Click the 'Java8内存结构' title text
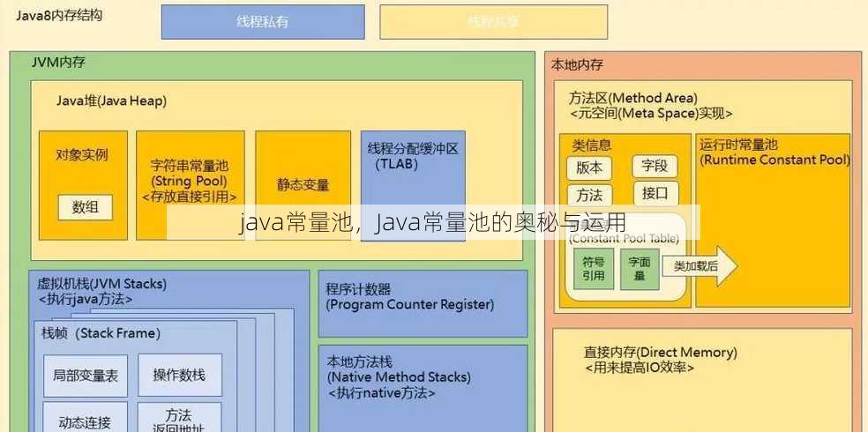This screenshot has height=432, width=868. [x=59, y=16]
